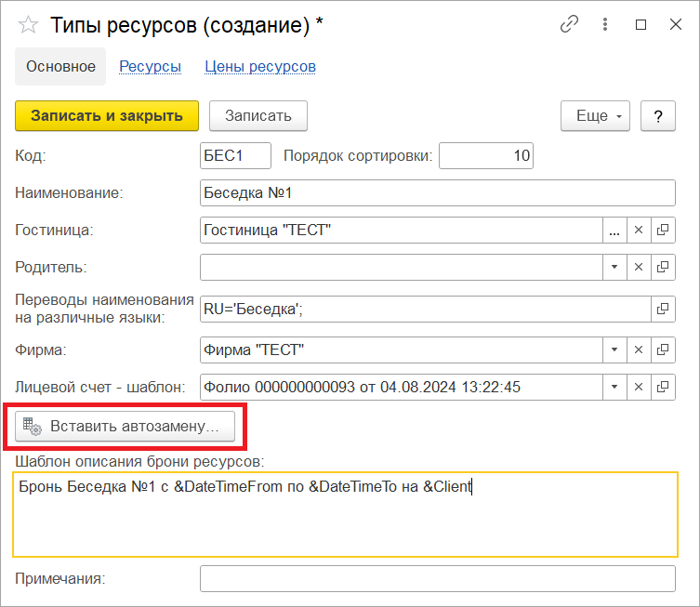Click into the Шаблон описания брони text area
The height and width of the screenshot is (607, 700).
[x=346, y=515]
